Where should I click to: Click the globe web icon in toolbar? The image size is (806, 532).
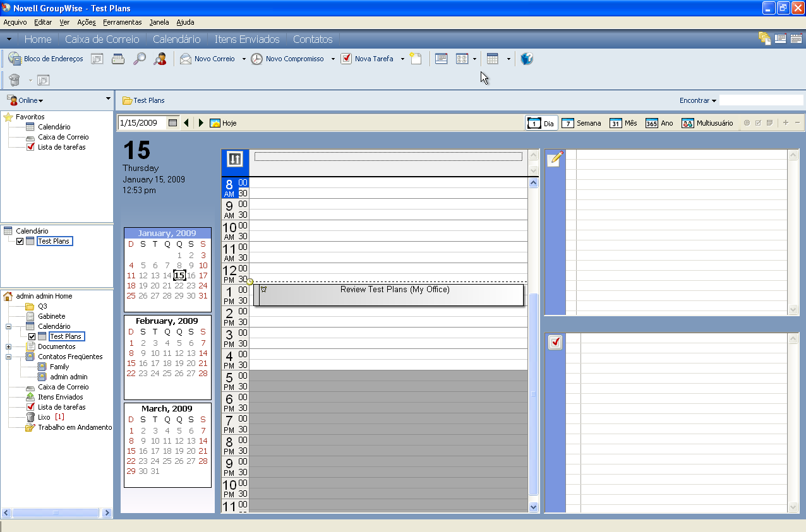tap(527, 59)
